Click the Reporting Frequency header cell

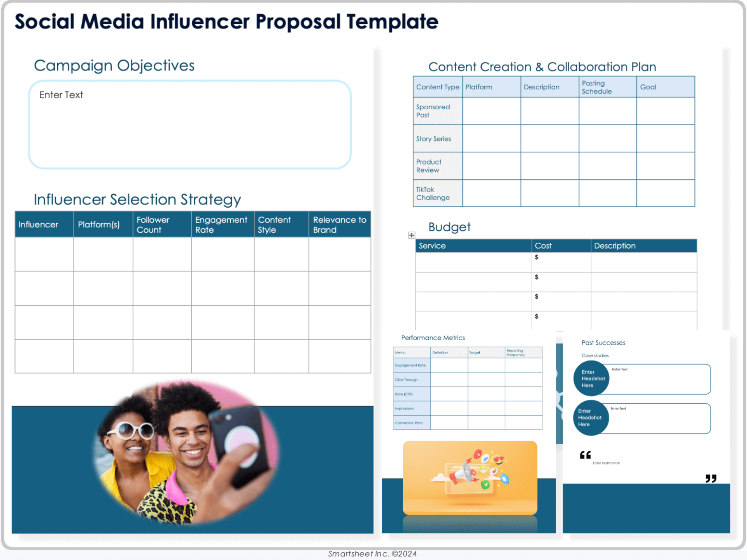[x=524, y=352]
